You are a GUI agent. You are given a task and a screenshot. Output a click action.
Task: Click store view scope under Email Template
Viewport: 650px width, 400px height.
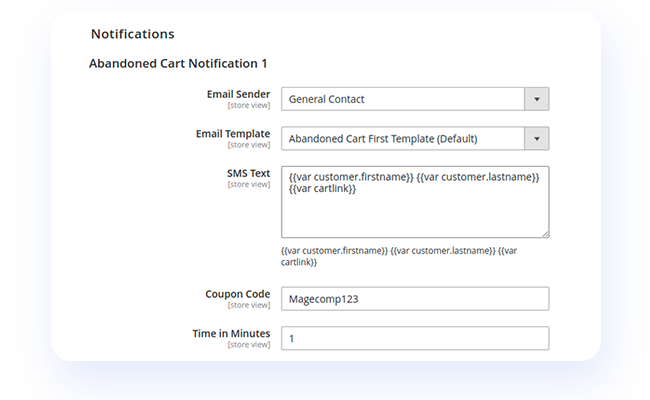pyautogui.click(x=248, y=144)
